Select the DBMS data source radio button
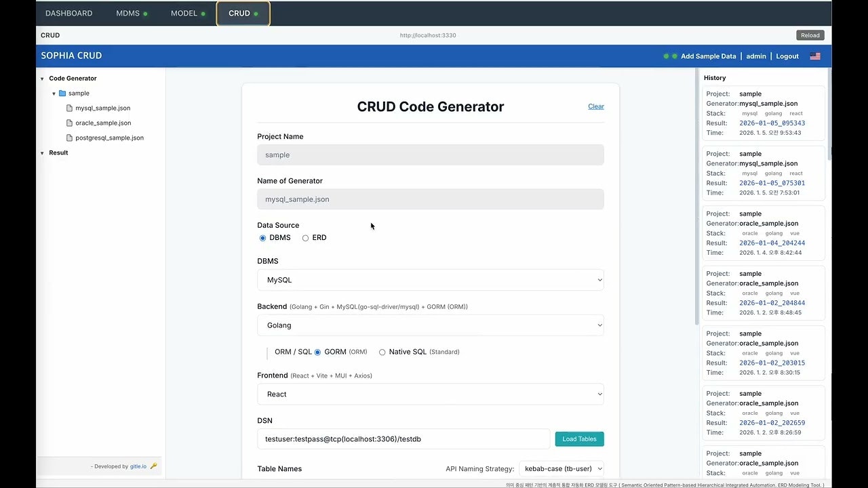 [263, 238]
